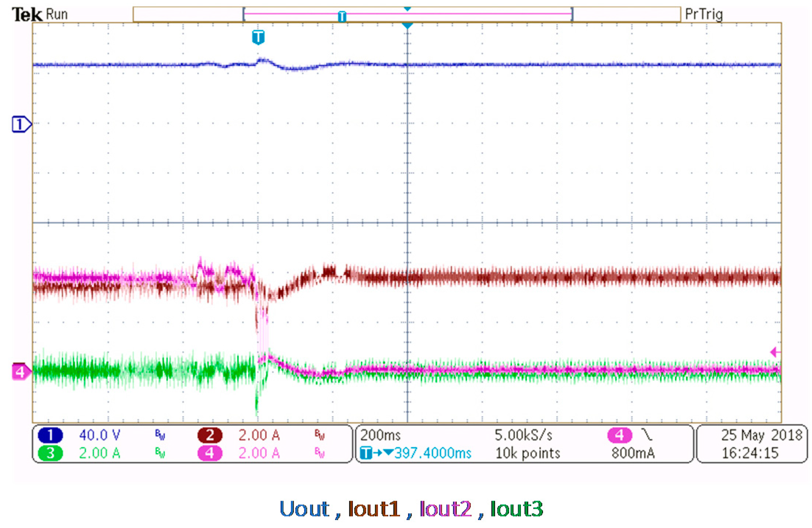The width and height of the screenshot is (812, 528).
Task: Select the blue channel 1 badge
Action: [50, 435]
